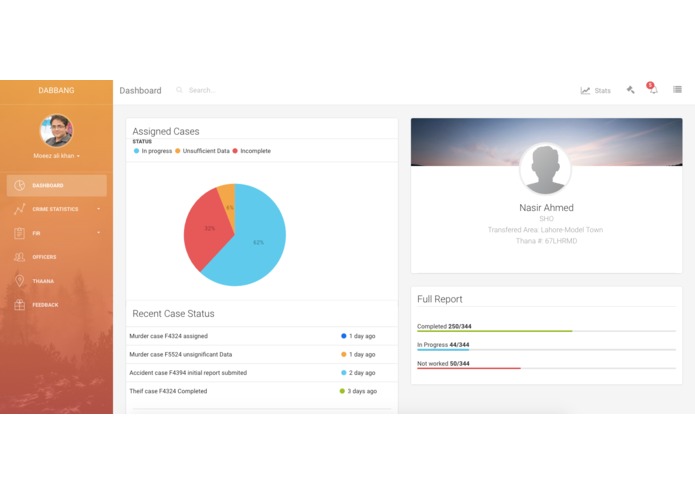Click the FIR clipboard icon
This screenshot has width=695, height=494.
[20, 233]
